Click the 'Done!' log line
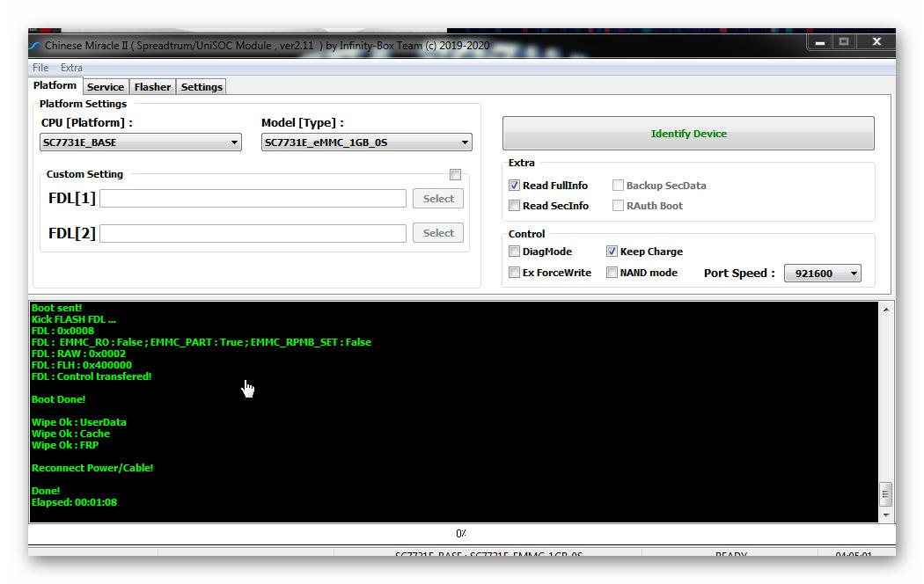924x584 pixels. coord(46,491)
